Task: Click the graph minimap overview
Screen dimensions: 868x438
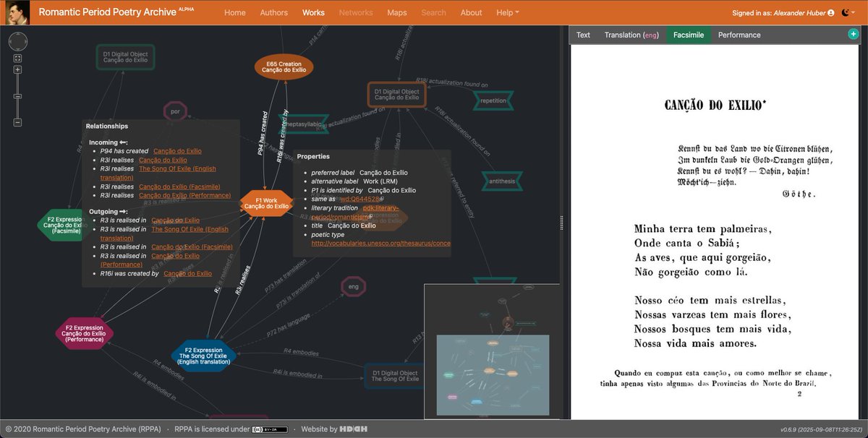Action: click(x=492, y=351)
